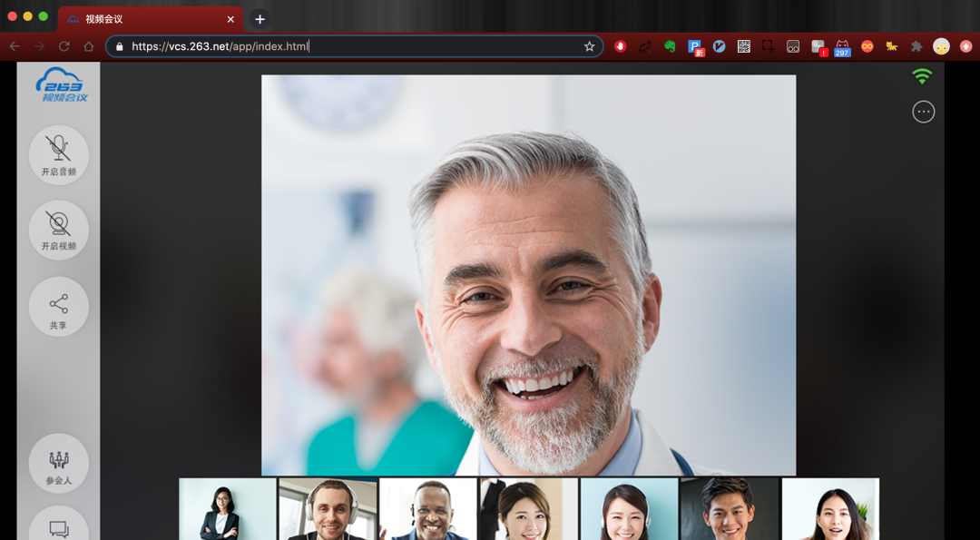This screenshot has height=540, width=980.
Task: Open the 共享 share button
Action: click(x=59, y=307)
